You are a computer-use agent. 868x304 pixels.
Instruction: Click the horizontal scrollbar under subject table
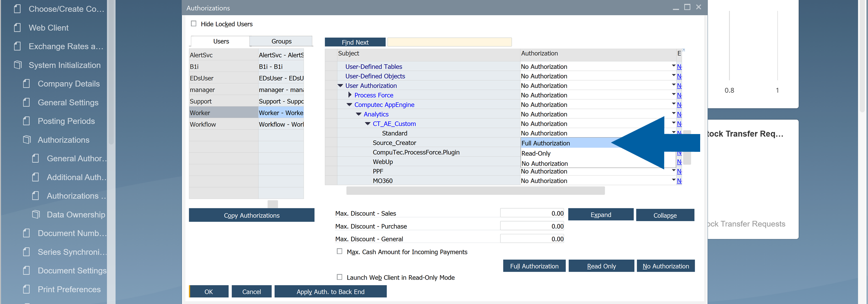click(475, 191)
